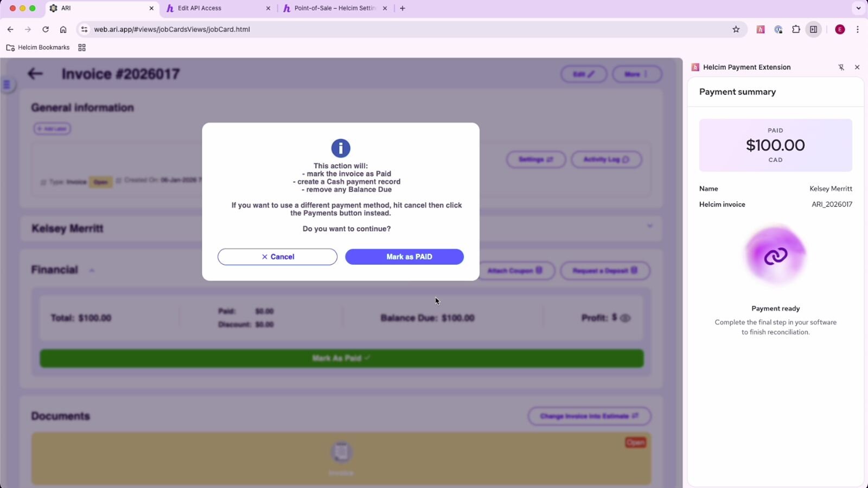Toggle the browser side panel icon
The image size is (868, 488).
coord(813,30)
